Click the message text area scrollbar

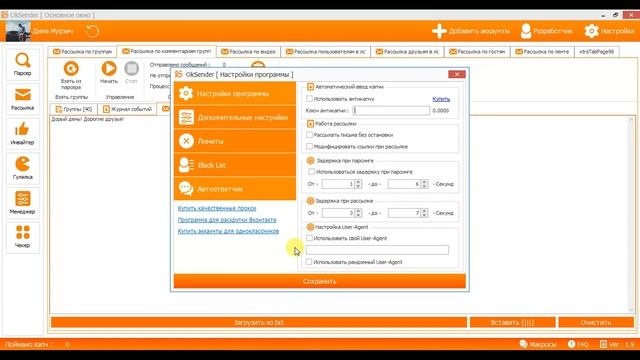pos(631,214)
